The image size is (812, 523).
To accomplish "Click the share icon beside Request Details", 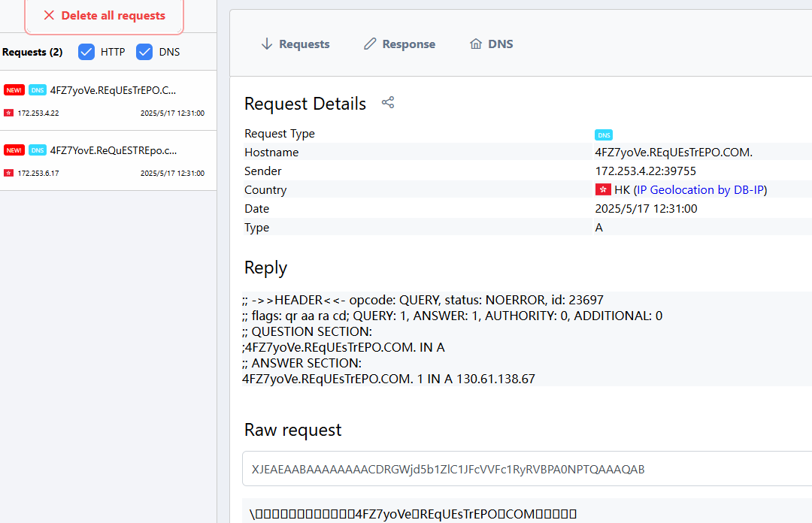I will pos(388,103).
